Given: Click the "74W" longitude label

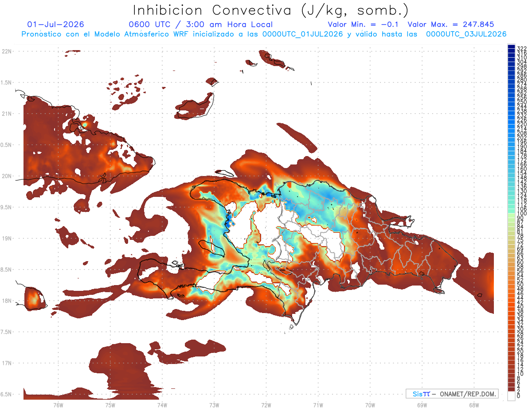Looking at the screenshot, I should [x=162, y=405].
